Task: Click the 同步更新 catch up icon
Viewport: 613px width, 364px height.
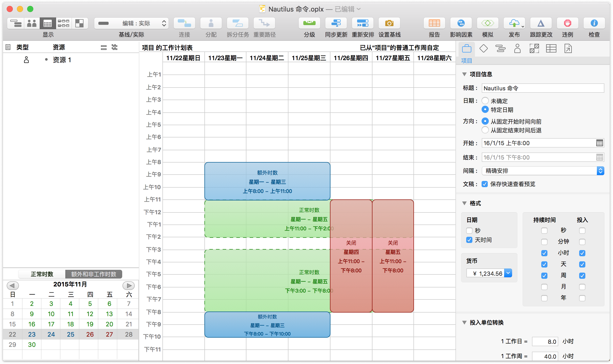Action: click(336, 24)
